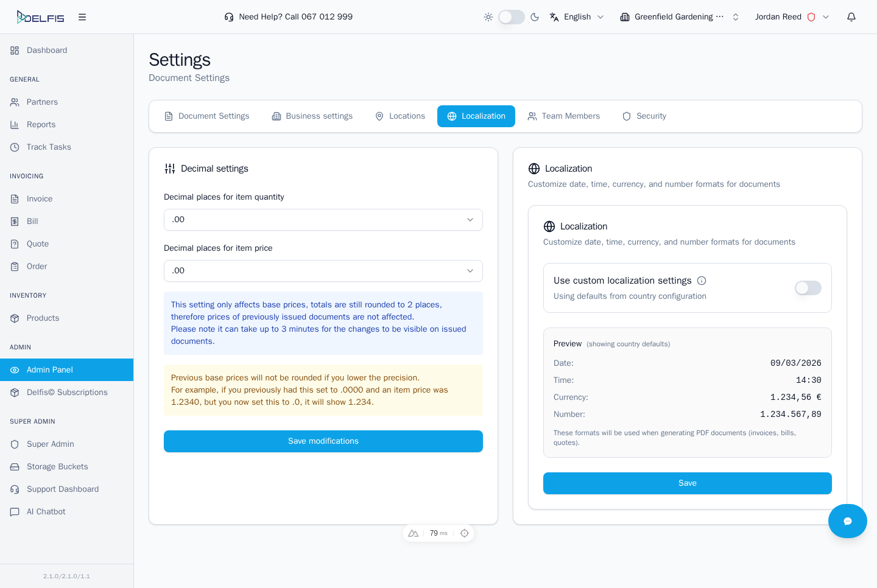Open Invoice in the sidebar
The width and height of the screenshot is (877, 588).
(x=40, y=199)
